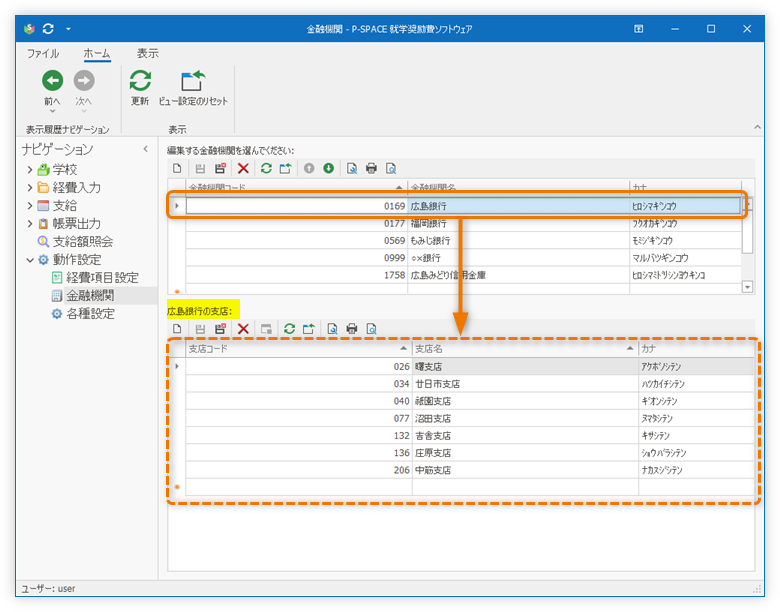Select the 沼田支店 branch row

(470, 418)
